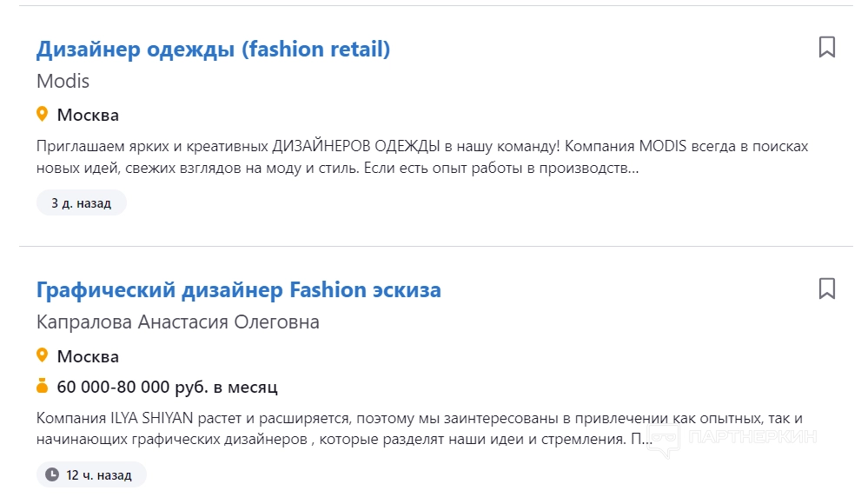The width and height of the screenshot is (861, 504).
Task: Click the location pin under Капралова Анастасия Олеговна
Action: tap(42, 355)
